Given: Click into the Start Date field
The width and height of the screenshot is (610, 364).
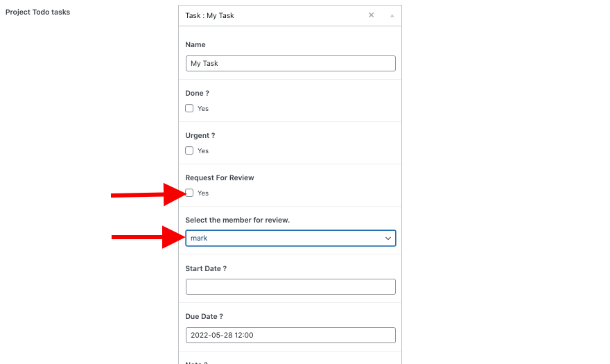Looking at the screenshot, I should [290, 286].
